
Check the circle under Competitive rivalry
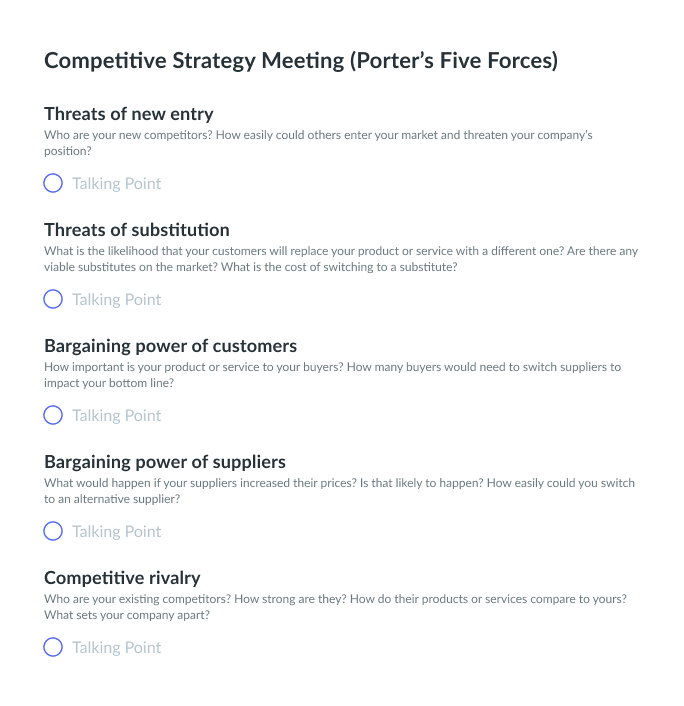click(x=53, y=647)
